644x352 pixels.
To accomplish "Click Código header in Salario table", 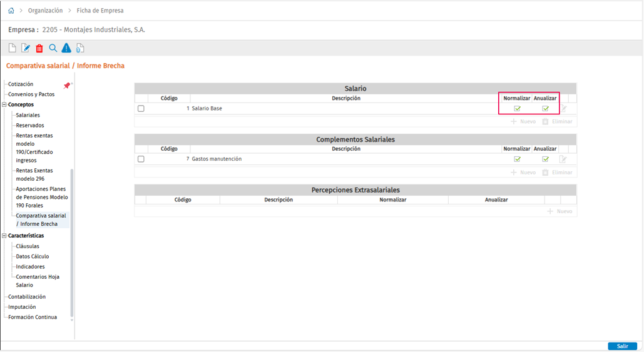I will coord(169,98).
